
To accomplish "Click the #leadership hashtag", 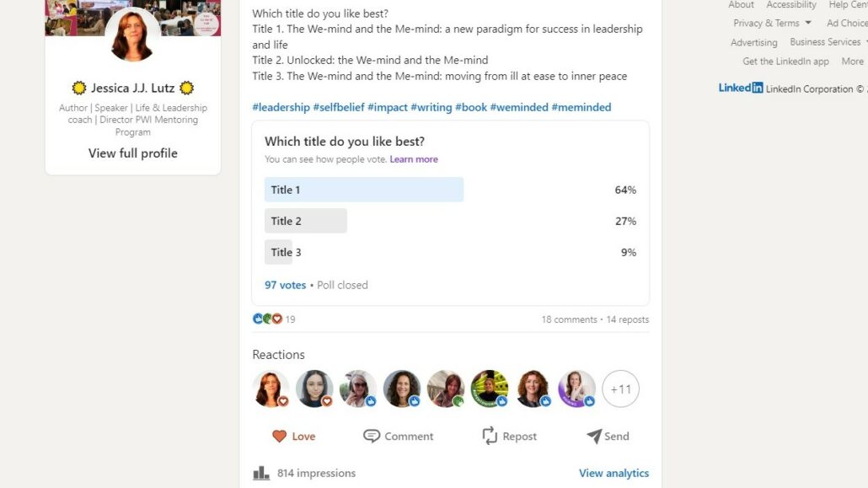I will (281, 107).
